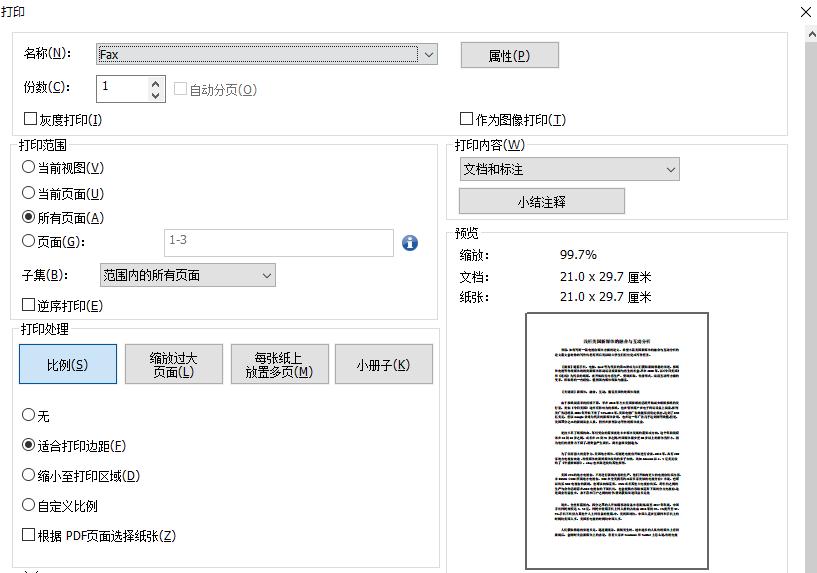Open the printer name dropdown showing Fax
817x573 pixels.
point(267,54)
